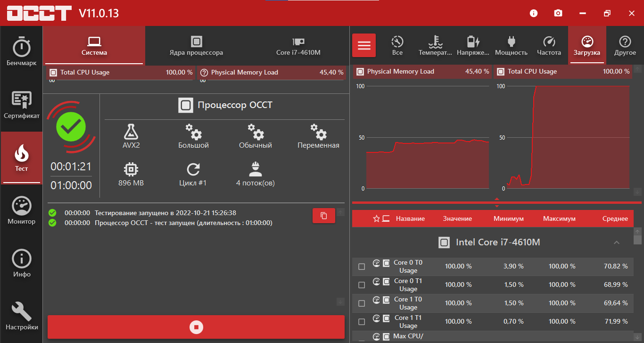Viewport: 644px width, 343px height.
Task: Tick the Core 0 T1 Usage checkbox
Action: [x=362, y=285]
